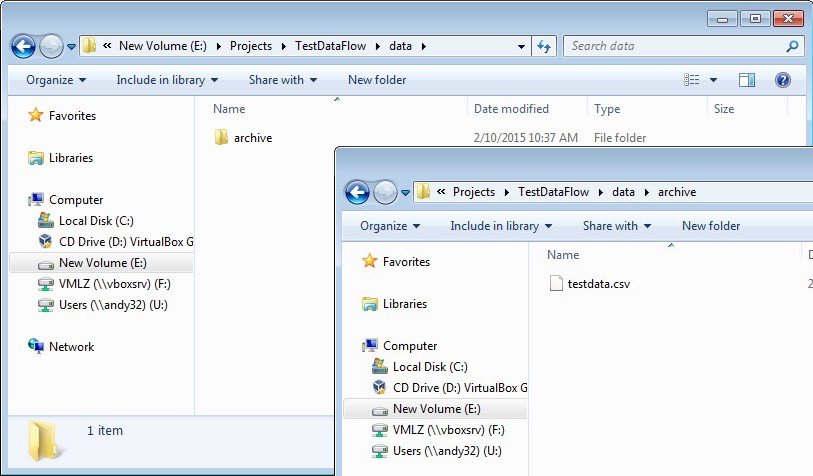Open Network in the rear window sidebar
The image size is (813, 476).
coord(71,347)
